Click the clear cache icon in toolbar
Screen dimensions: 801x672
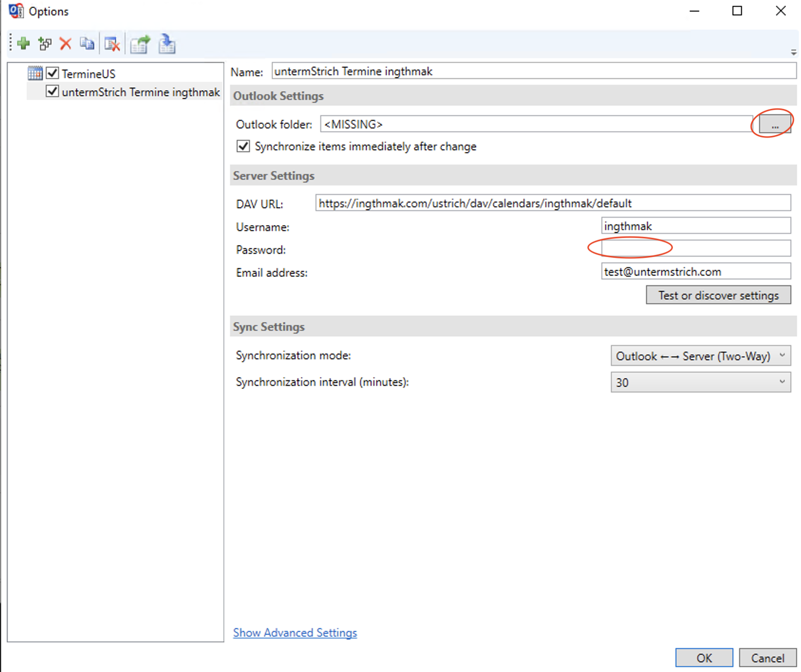coord(113,44)
